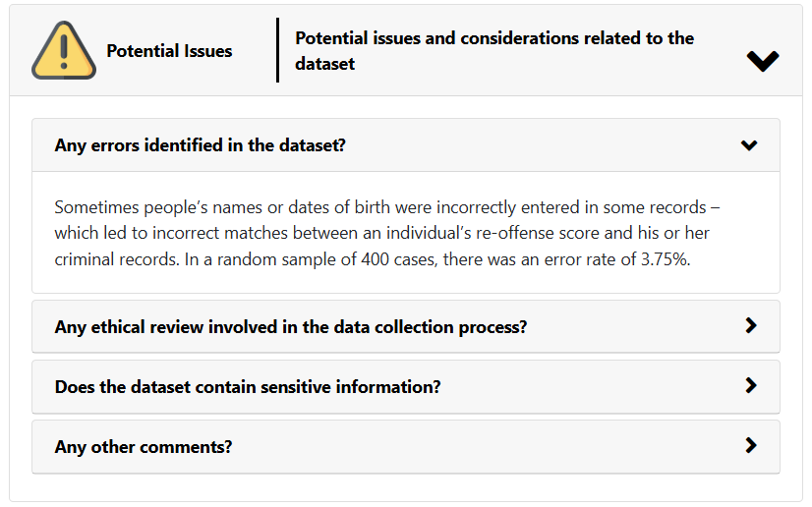The width and height of the screenshot is (812, 507).
Task: Click "re-offense score" in the answer paragraph
Action: tap(552, 233)
